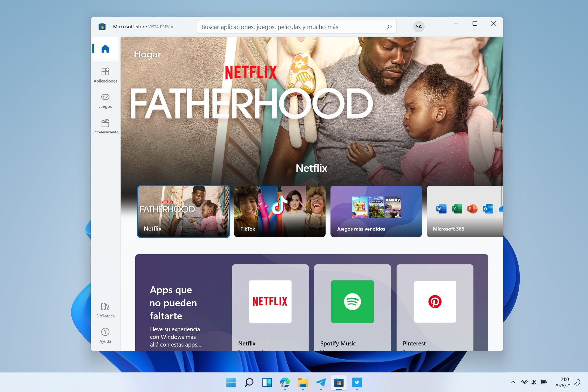Open the Netflix app tile

270,307
